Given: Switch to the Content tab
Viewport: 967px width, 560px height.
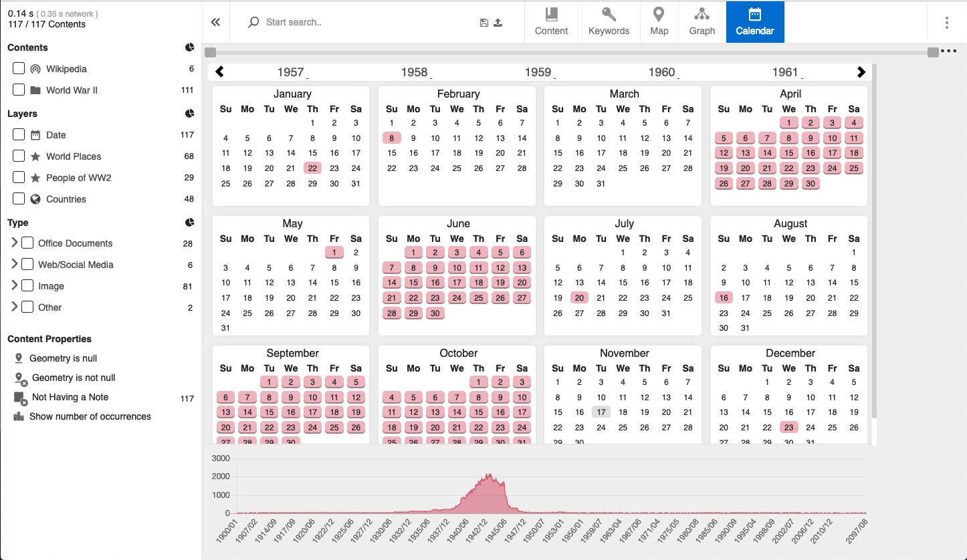Looking at the screenshot, I should point(551,22).
